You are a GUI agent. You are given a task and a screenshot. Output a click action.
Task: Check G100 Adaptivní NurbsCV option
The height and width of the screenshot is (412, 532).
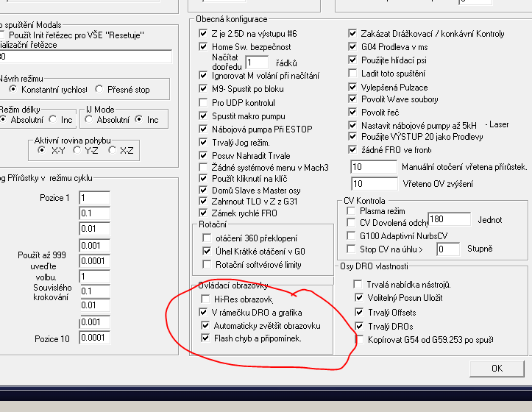351,236
